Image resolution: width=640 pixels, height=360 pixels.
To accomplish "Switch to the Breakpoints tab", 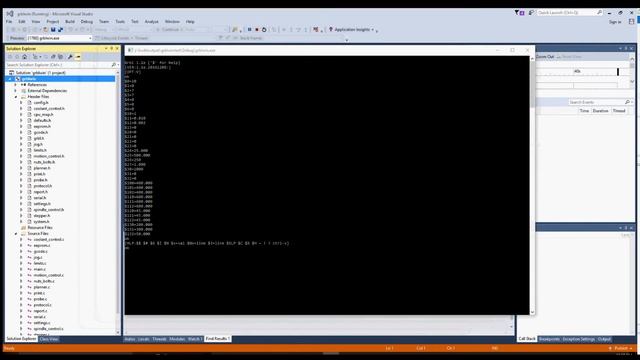I will click(x=549, y=339).
